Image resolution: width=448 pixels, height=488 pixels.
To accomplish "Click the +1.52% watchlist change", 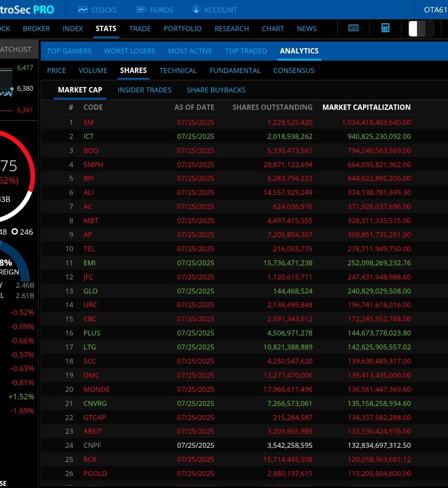I will pyautogui.click(x=21, y=397).
